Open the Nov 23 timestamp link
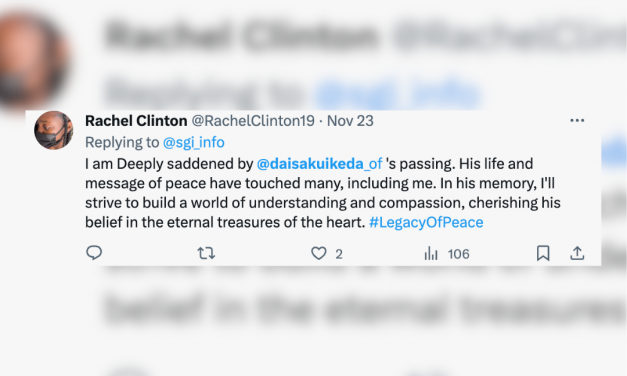 point(350,121)
